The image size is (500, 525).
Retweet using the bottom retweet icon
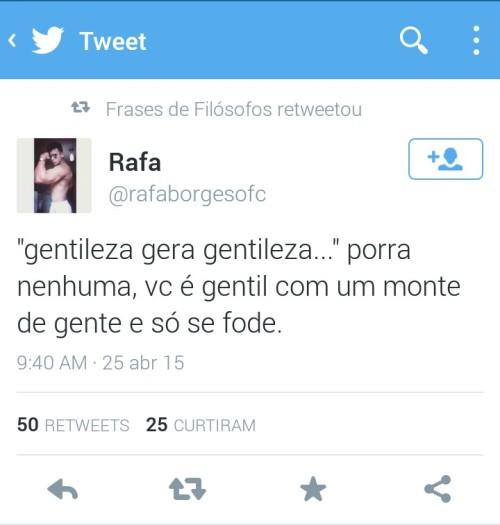click(187, 489)
